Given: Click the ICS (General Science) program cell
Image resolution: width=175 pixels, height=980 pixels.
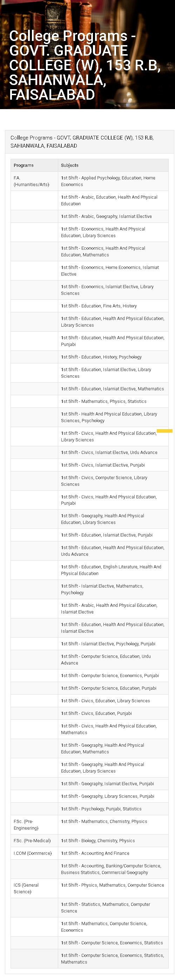Looking at the screenshot, I should pos(34,888).
